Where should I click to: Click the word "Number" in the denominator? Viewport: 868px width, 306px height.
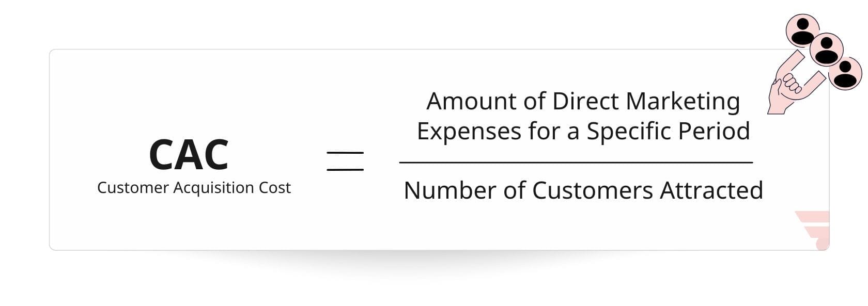450,190
